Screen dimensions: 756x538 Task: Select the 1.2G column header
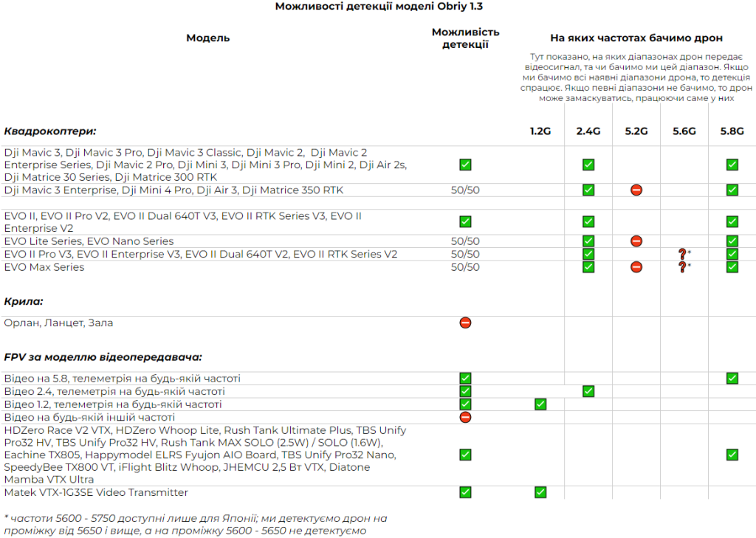pos(540,131)
